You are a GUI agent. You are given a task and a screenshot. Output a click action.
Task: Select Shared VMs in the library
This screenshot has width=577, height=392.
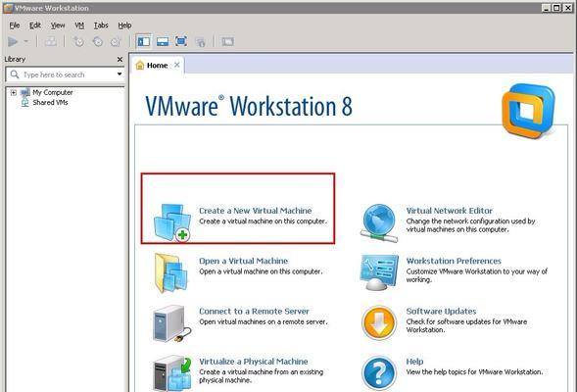point(50,102)
